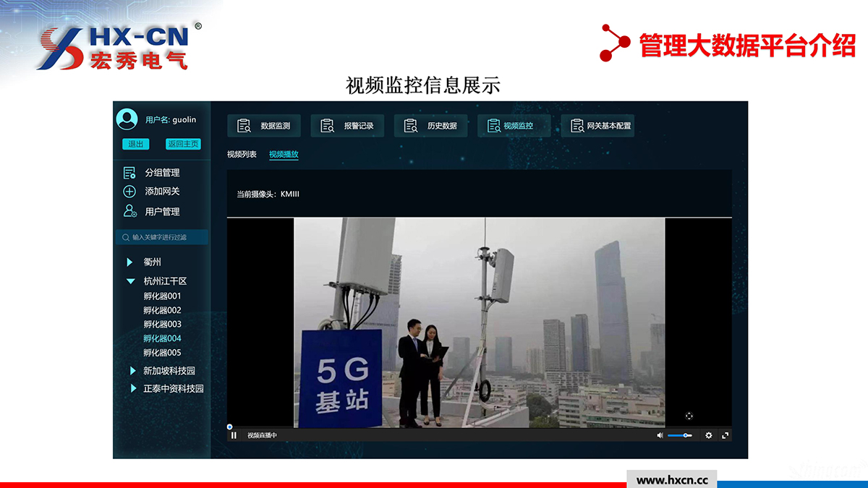Open 分组管理 group management icon
The height and width of the screenshot is (488, 868).
click(x=129, y=173)
